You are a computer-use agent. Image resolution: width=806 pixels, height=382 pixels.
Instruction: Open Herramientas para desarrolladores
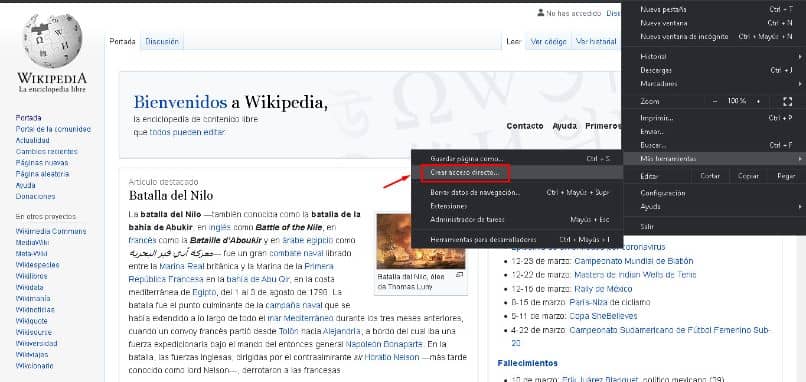click(x=517, y=240)
